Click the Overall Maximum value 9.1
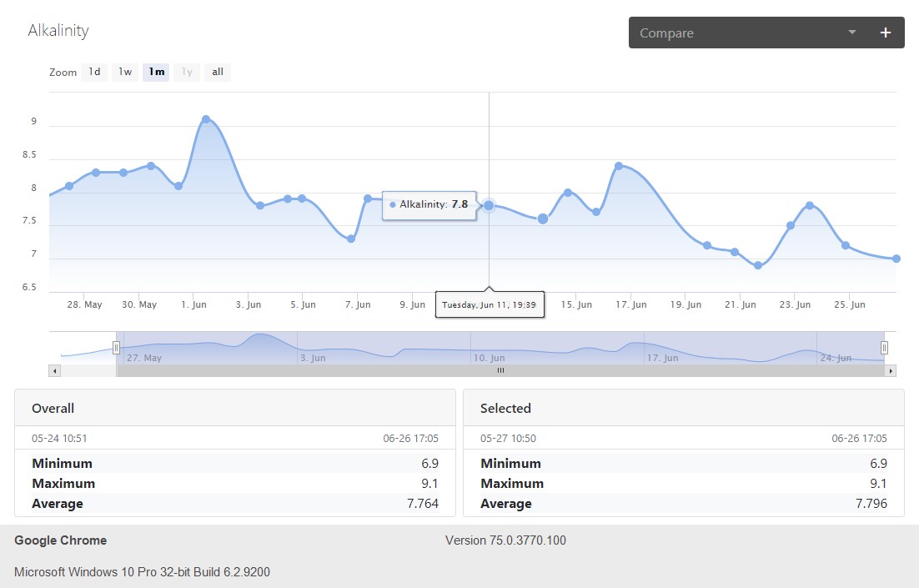This screenshot has height=588, width=919. (429, 484)
